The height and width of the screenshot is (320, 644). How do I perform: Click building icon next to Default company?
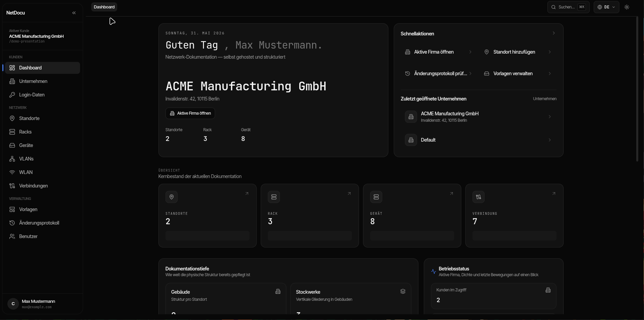tap(411, 140)
